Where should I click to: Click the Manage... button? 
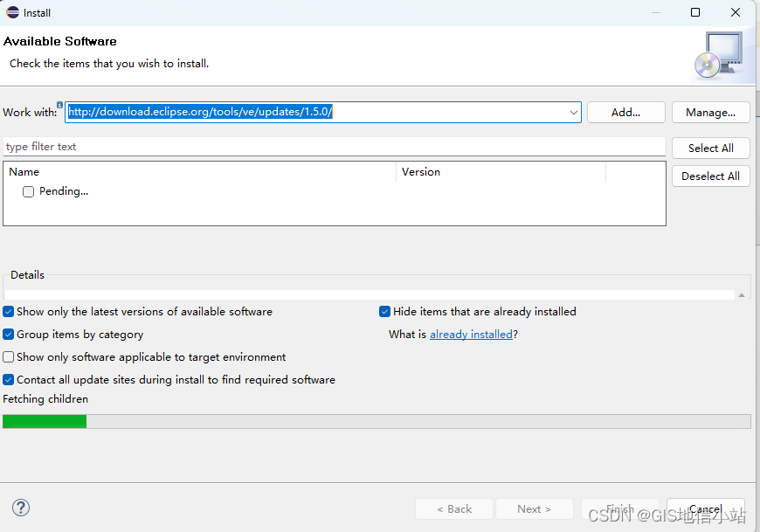710,113
